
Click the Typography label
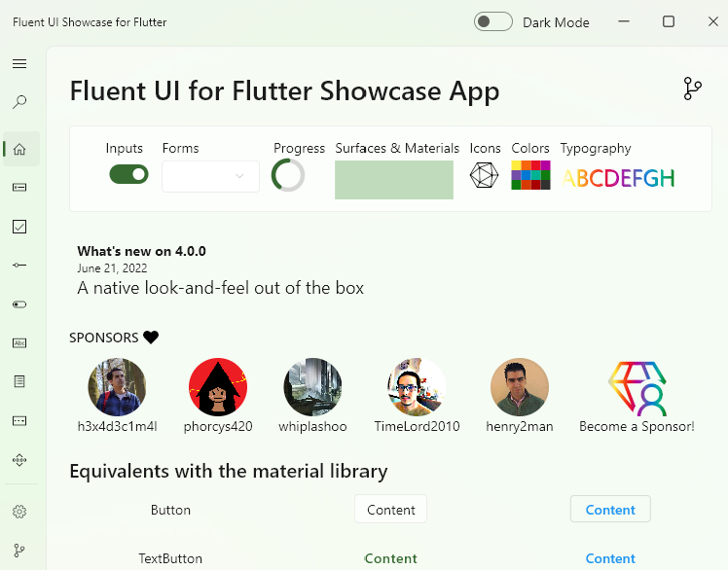[596, 148]
